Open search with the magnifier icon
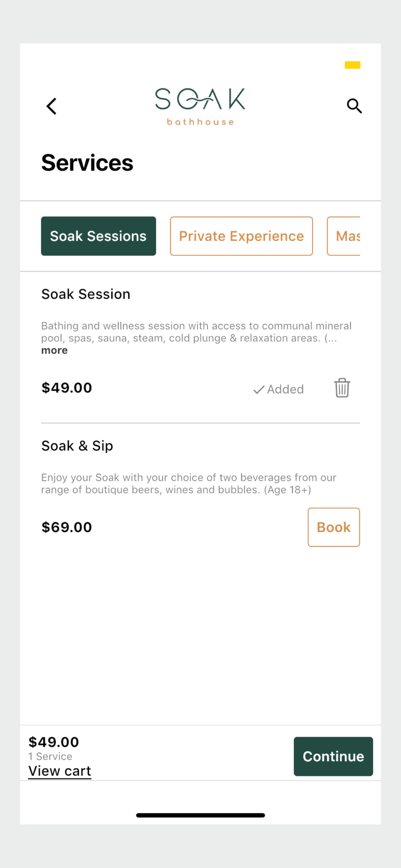Viewport: 401px width, 868px height. (354, 106)
